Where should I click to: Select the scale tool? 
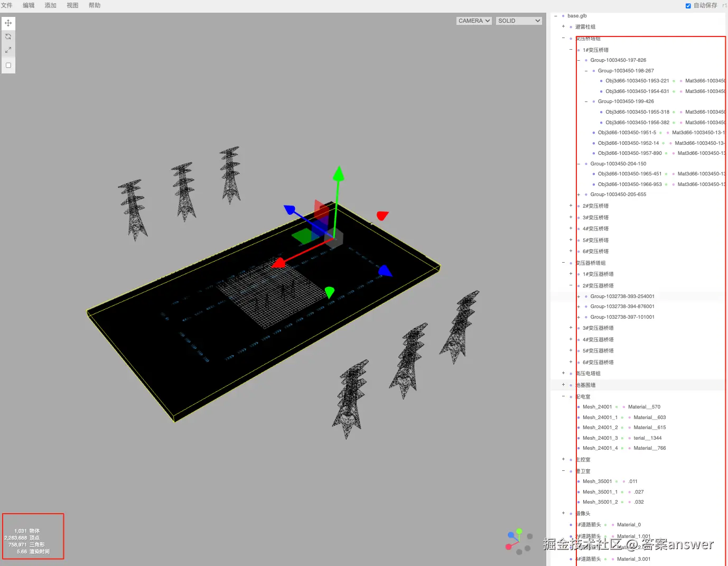8,50
